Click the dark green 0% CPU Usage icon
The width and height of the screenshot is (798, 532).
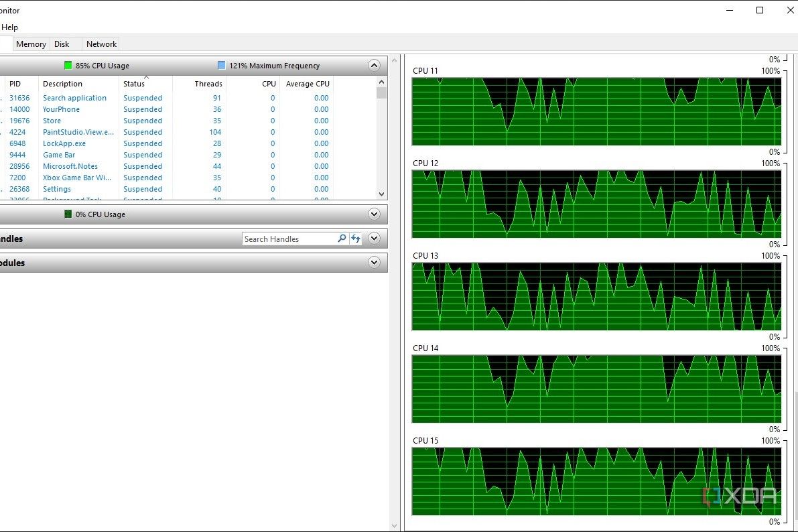[68, 214]
